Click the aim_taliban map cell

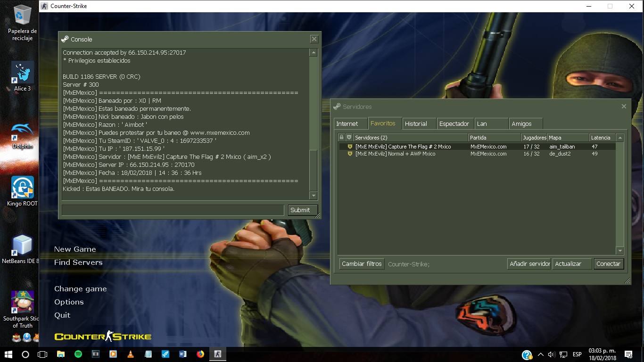[562, 147]
